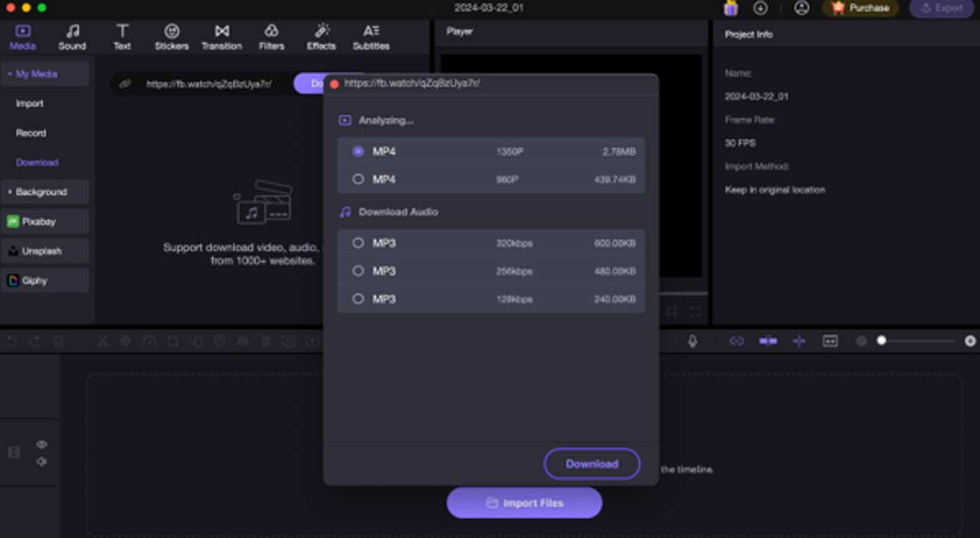Viewport: 980px width, 538px height.
Task: Click the microphone voiceover icon
Action: pos(692,341)
